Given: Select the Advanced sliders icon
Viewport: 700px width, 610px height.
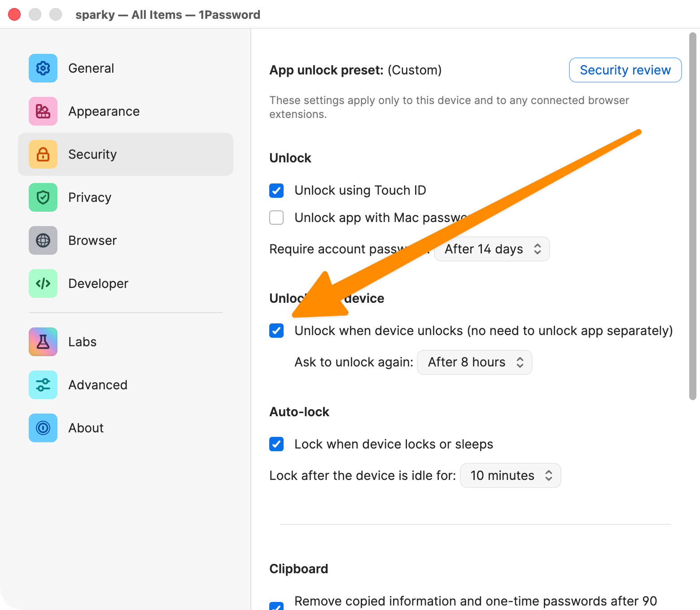Looking at the screenshot, I should [43, 384].
